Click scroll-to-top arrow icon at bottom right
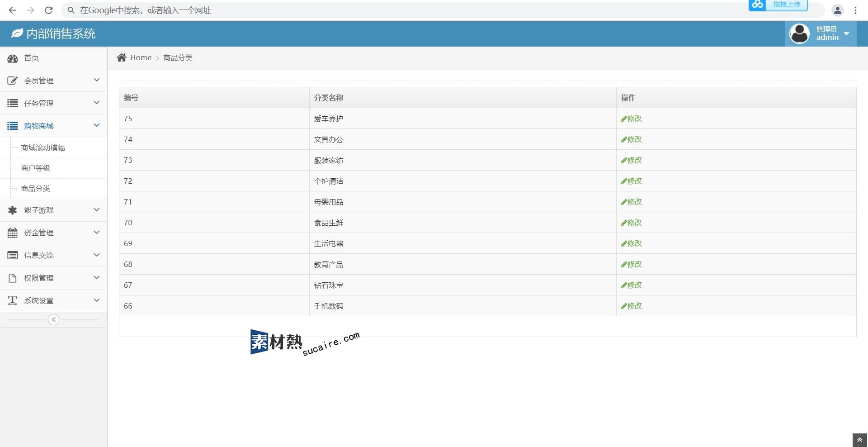This screenshot has width=868, height=447. point(859,440)
